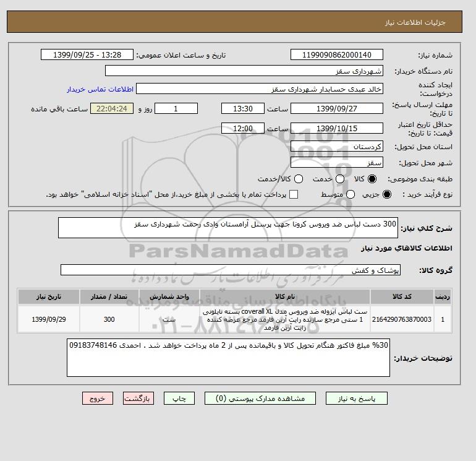Click product code 2164290763870003 cell
Viewport: 476px width, 461px height.
pos(402,319)
